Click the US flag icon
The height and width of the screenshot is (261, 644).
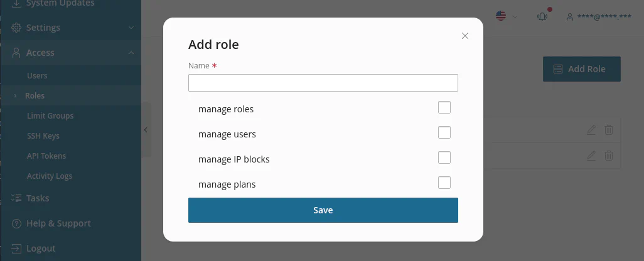point(501,16)
